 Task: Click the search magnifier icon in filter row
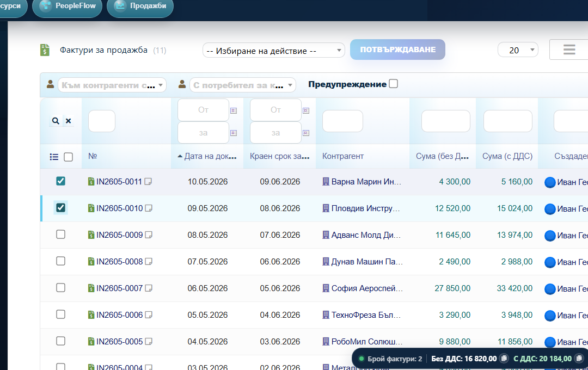click(56, 121)
